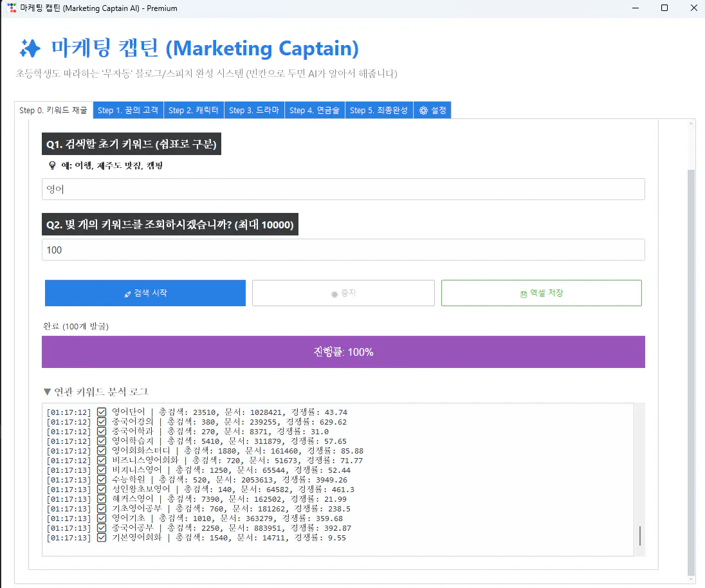Switch to the Step 2 캐릭터 tab

(x=193, y=109)
